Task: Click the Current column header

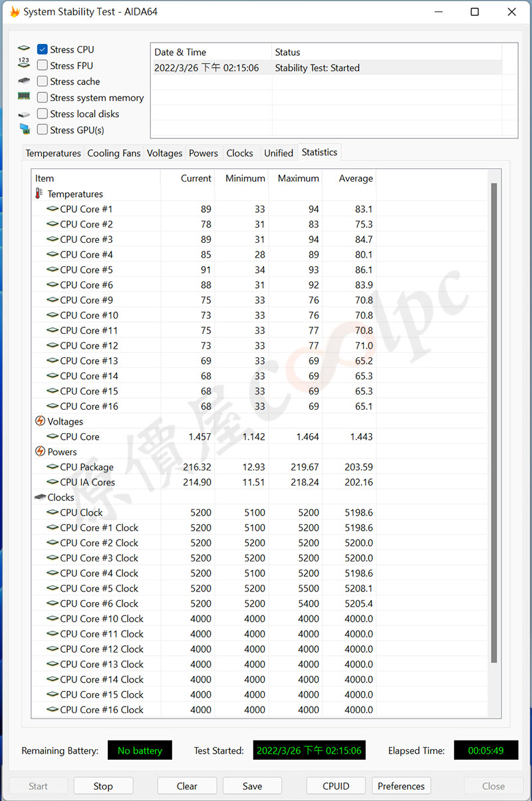Action: coord(188,178)
